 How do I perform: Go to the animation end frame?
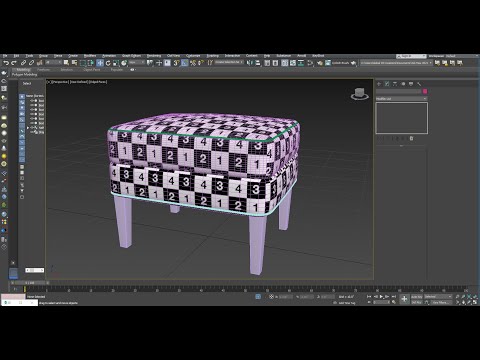394,296
